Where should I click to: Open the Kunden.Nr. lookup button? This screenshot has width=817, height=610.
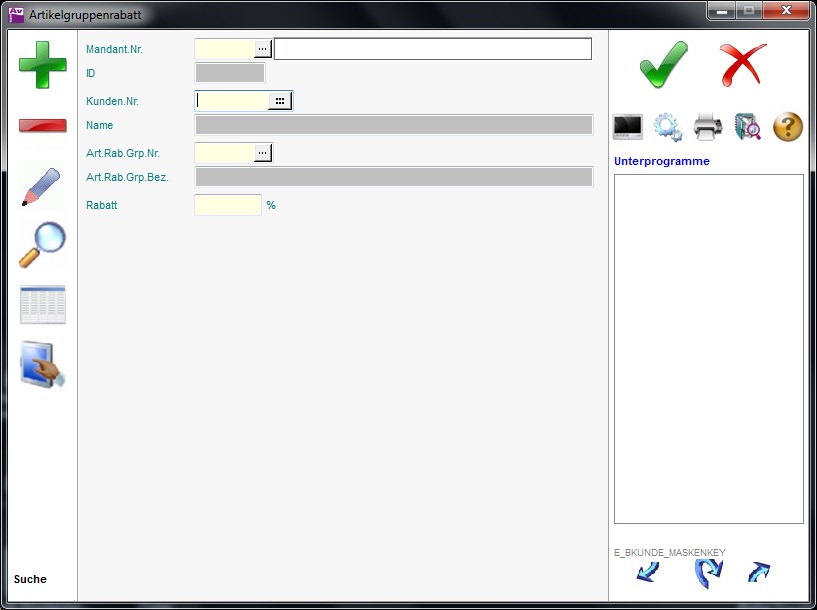click(x=280, y=100)
